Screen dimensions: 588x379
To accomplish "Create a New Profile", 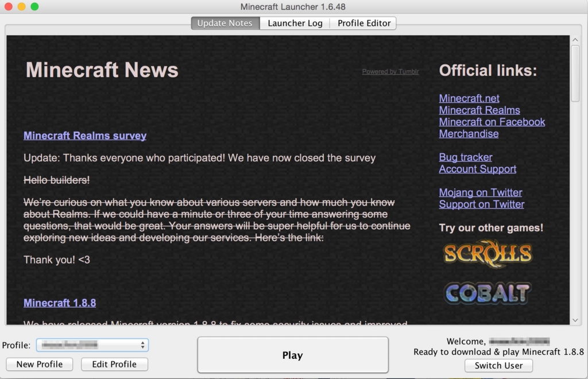I will [40, 364].
